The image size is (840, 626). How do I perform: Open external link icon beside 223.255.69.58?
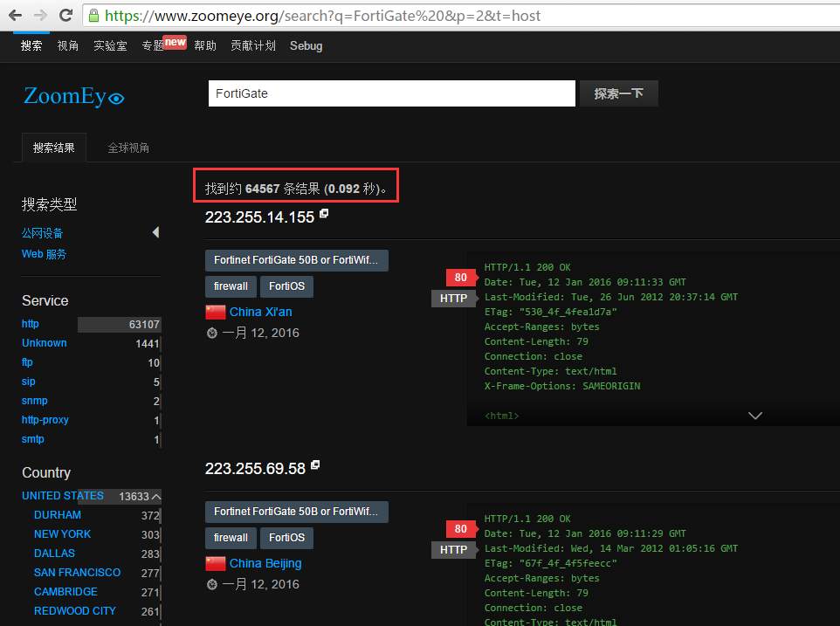click(315, 465)
